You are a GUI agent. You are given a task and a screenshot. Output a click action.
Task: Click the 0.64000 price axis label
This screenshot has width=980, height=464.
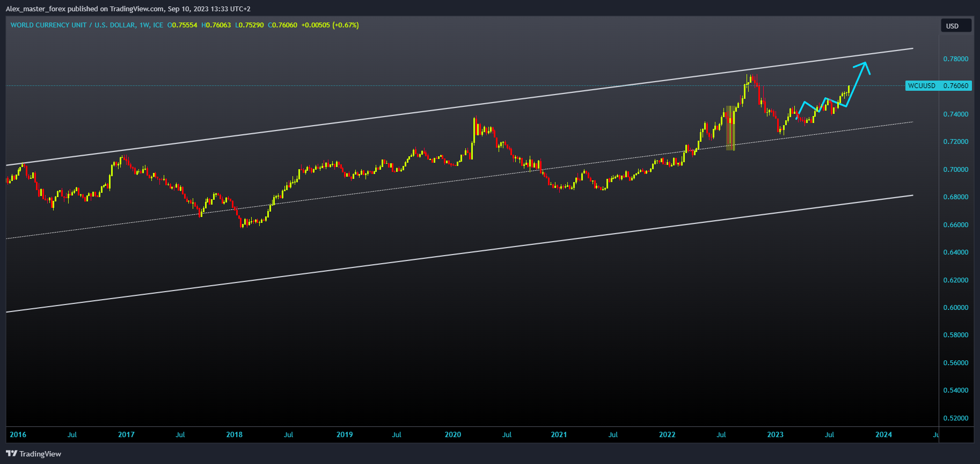(x=956, y=252)
